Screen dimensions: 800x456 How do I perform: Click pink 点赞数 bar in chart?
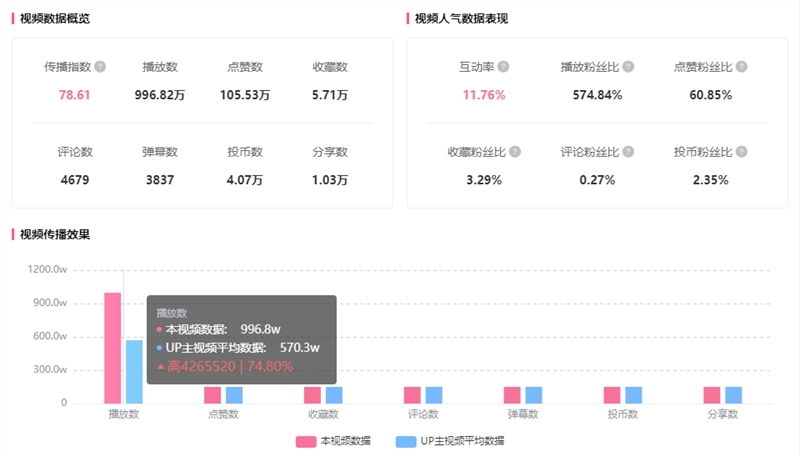point(213,395)
